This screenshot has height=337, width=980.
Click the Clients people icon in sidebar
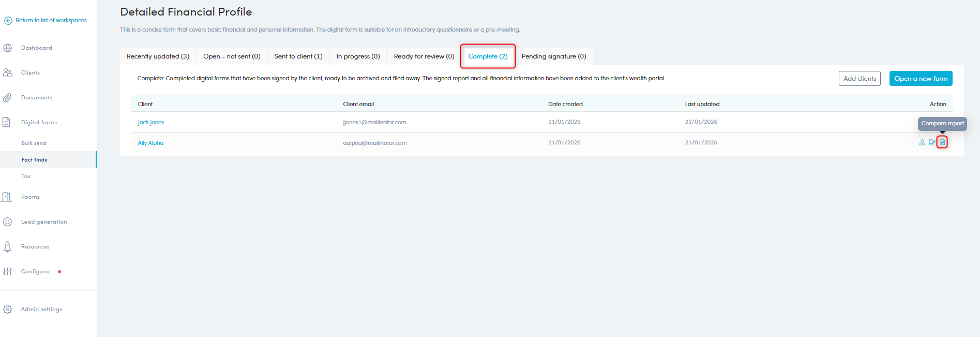(8, 73)
